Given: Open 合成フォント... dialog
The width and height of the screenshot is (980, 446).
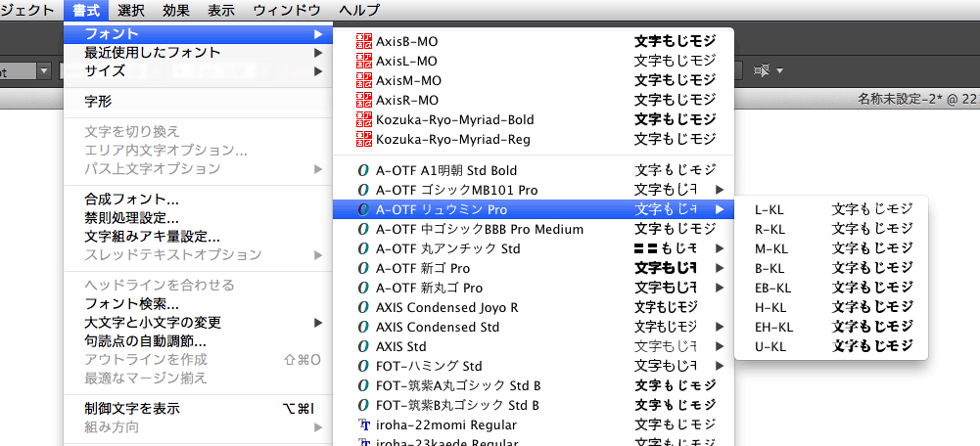Looking at the screenshot, I should pyautogui.click(x=198, y=200).
